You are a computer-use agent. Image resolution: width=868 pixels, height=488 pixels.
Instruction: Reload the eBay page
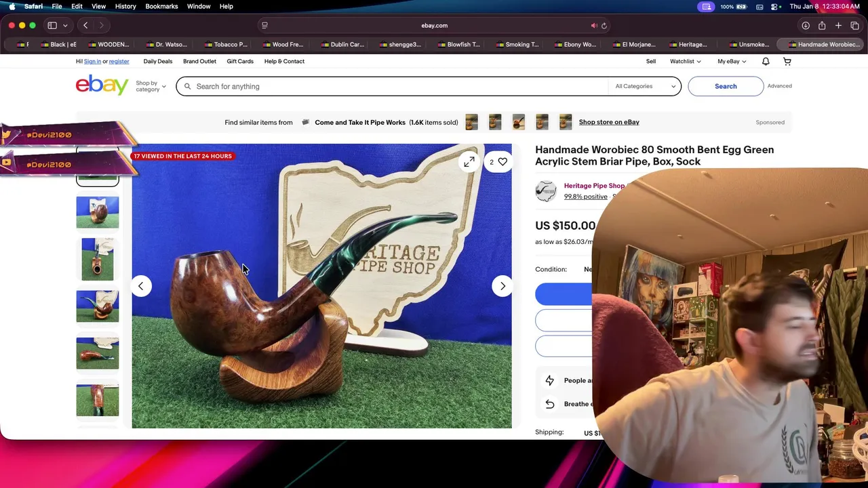point(604,26)
